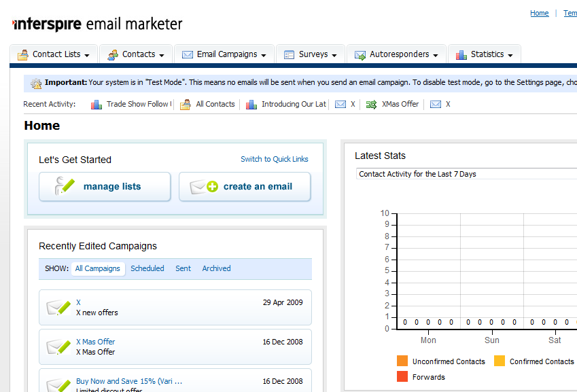Expand the Surveys menu arrow

tap(334, 56)
